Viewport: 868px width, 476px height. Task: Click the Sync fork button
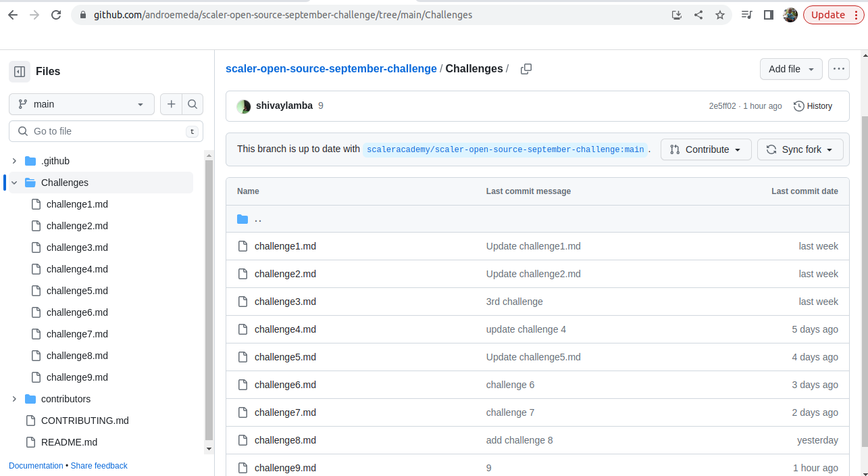pyautogui.click(x=800, y=149)
